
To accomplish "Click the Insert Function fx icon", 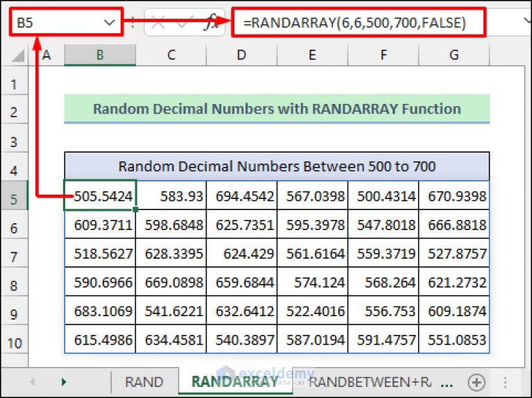I will (211, 23).
